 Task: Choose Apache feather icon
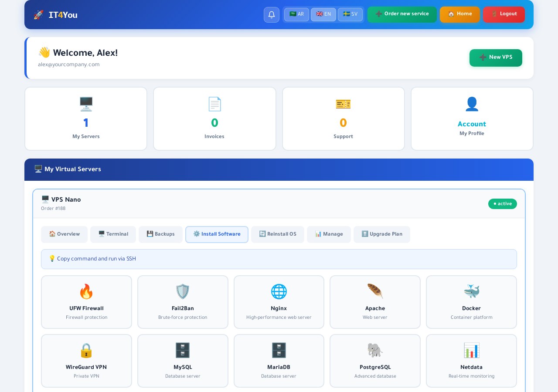point(375,291)
